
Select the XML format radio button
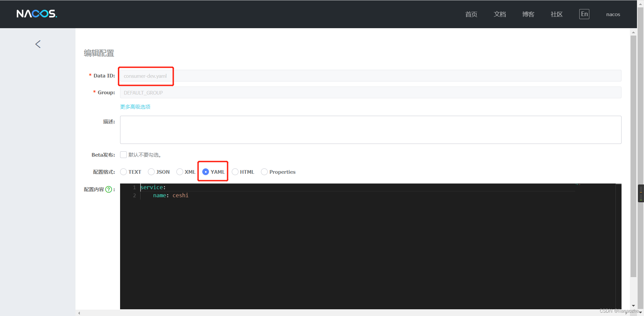pyautogui.click(x=180, y=172)
